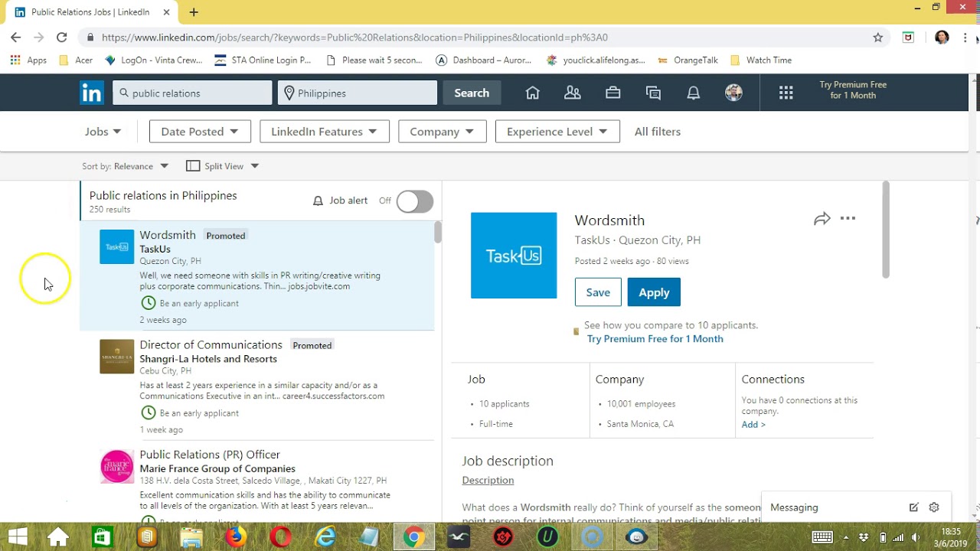Open Internet Explorer from the taskbar
This screenshot has height=551, width=980.
(x=325, y=537)
